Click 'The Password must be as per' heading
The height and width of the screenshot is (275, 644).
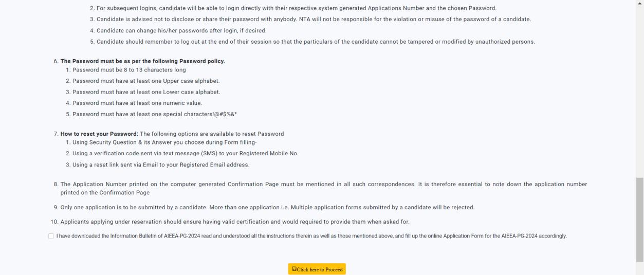click(142, 61)
